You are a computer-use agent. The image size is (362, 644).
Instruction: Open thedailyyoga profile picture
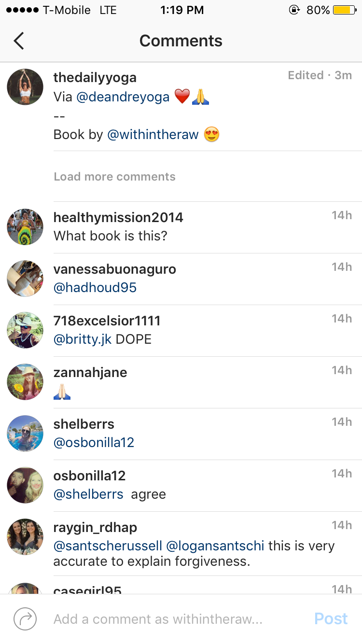(x=25, y=87)
